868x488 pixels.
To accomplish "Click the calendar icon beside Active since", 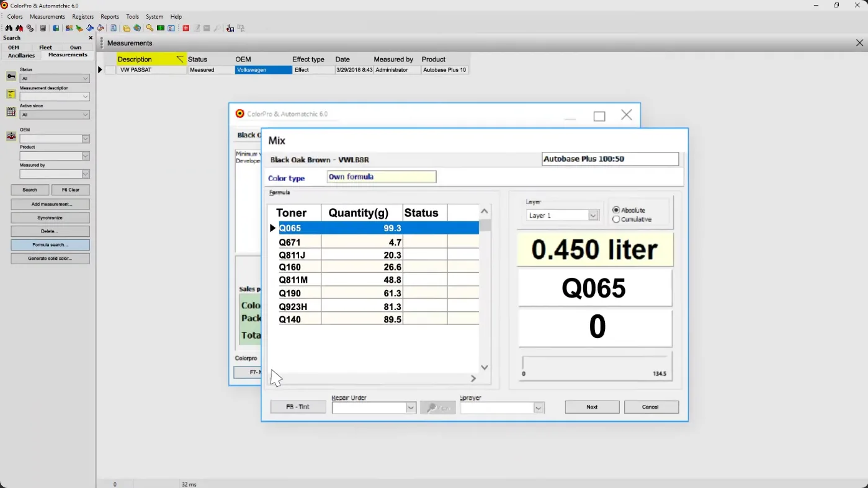I will pyautogui.click(x=11, y=112).
